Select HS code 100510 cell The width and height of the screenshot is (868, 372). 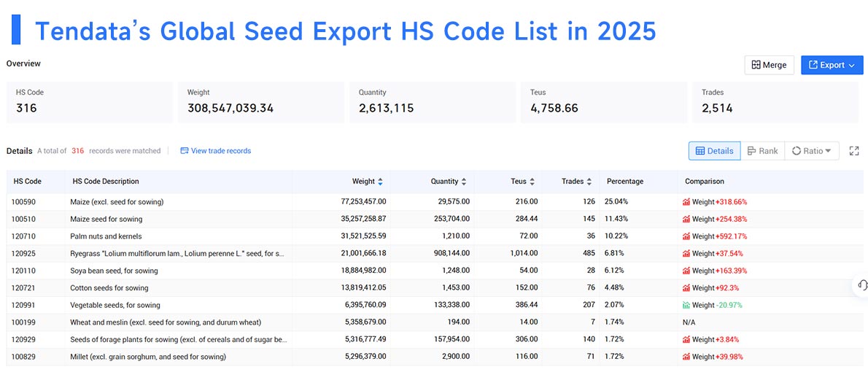(x=23, y=220)
